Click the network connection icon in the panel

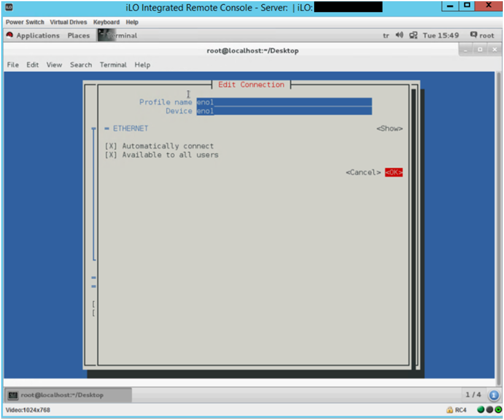click(x=413, y=36)
